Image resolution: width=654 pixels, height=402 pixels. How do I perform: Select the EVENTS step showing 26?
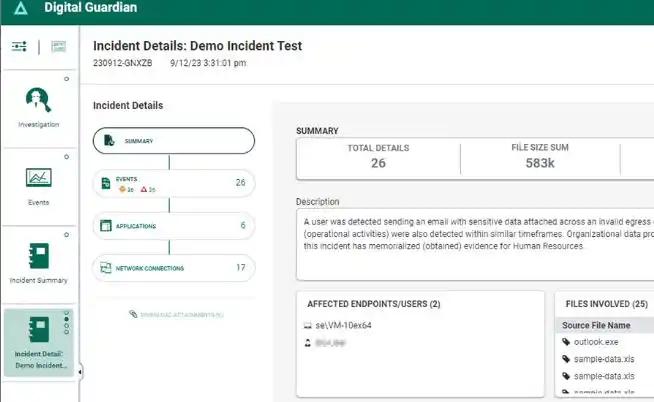click(174, 183)
